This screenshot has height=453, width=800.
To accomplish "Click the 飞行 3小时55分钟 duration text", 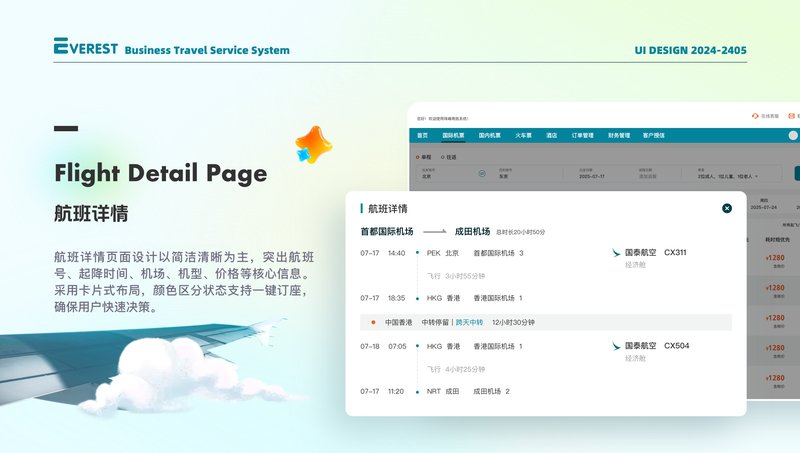I will [x=456, y=276].
